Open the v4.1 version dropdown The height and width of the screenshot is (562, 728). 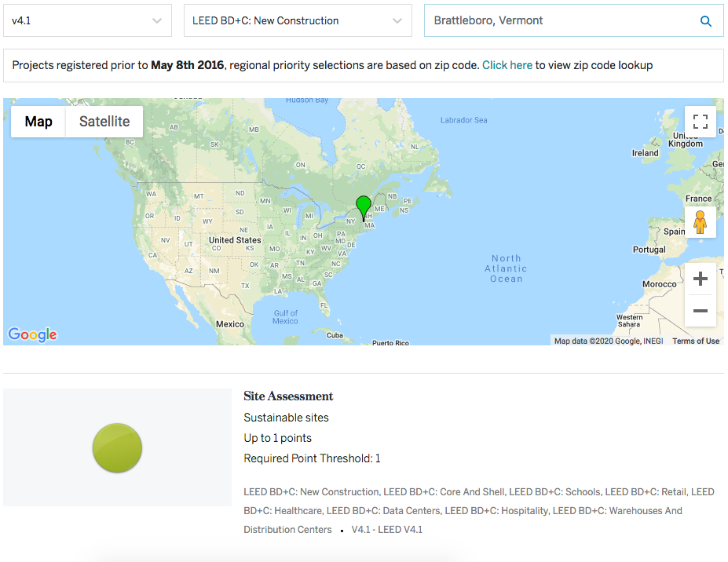tap(87, 21)
